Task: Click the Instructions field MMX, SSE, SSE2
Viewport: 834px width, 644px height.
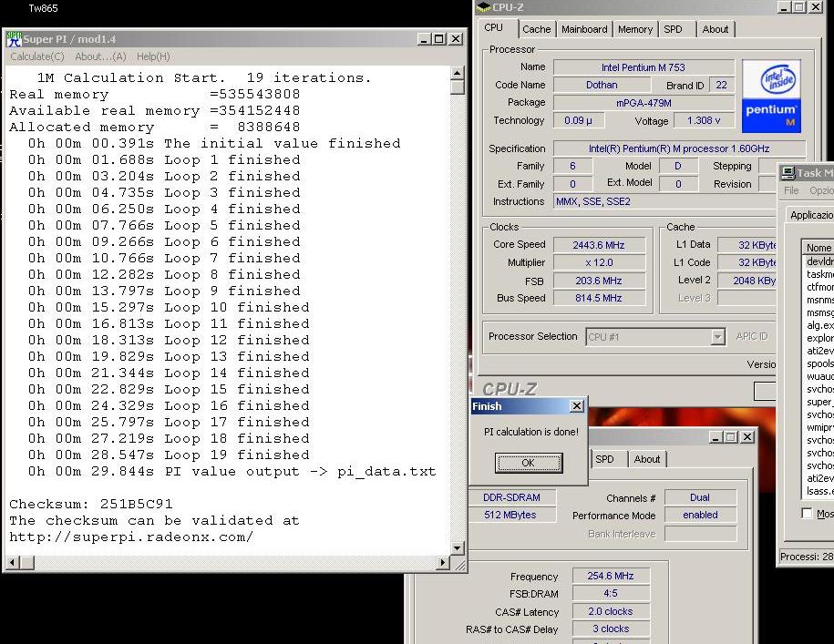Action: click(664, 201)
